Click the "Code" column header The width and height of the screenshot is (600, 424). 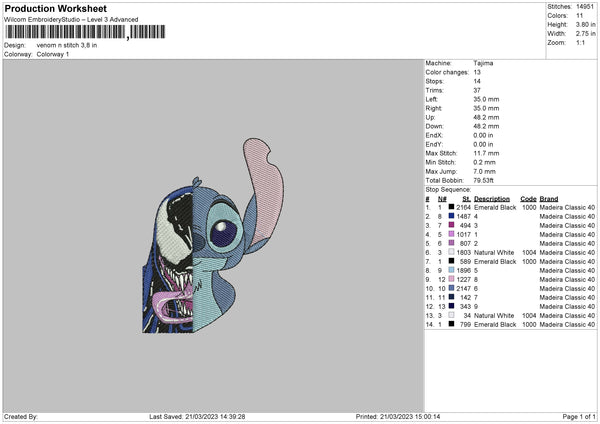(x=528, y=199)
